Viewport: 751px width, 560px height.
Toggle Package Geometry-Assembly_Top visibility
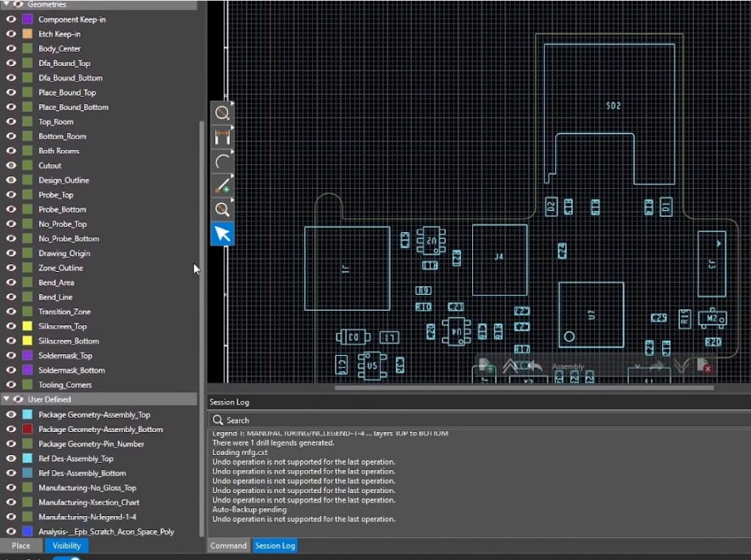click(11, 414)
